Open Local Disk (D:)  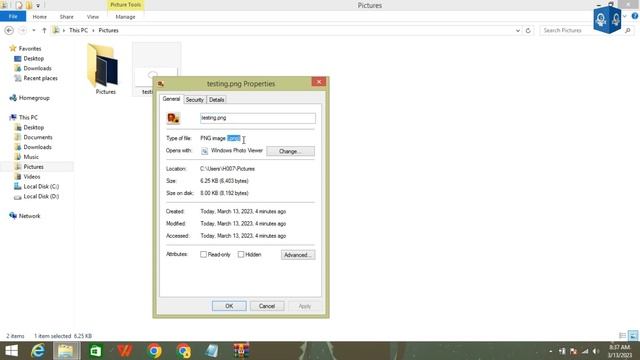[x=41, y=196]
